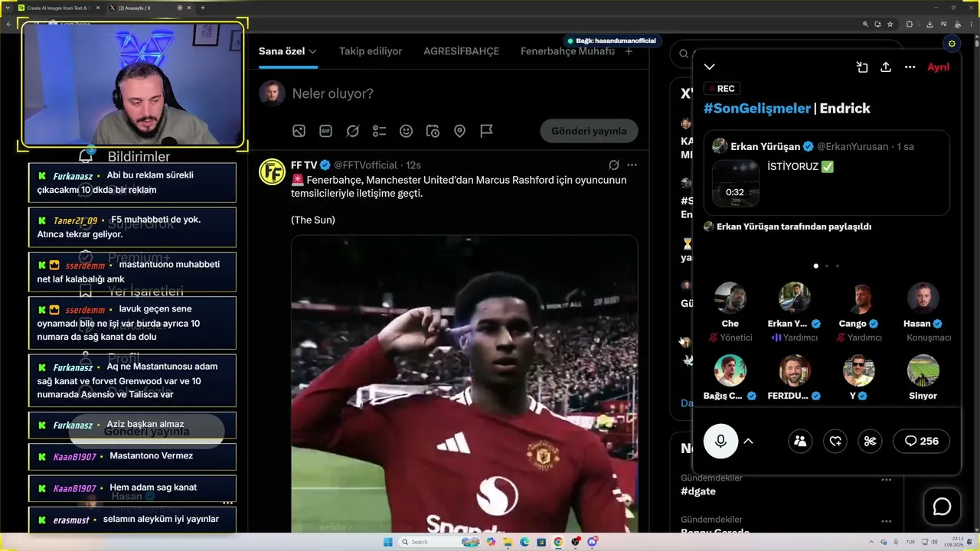This screenshot has height=551, width=980.
Task: Open the more options on the FF TV post
Action: tap(632, 165)
